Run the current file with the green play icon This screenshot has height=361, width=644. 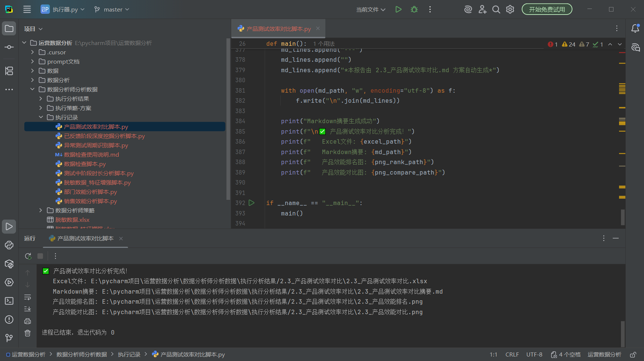tap(398, 10)
